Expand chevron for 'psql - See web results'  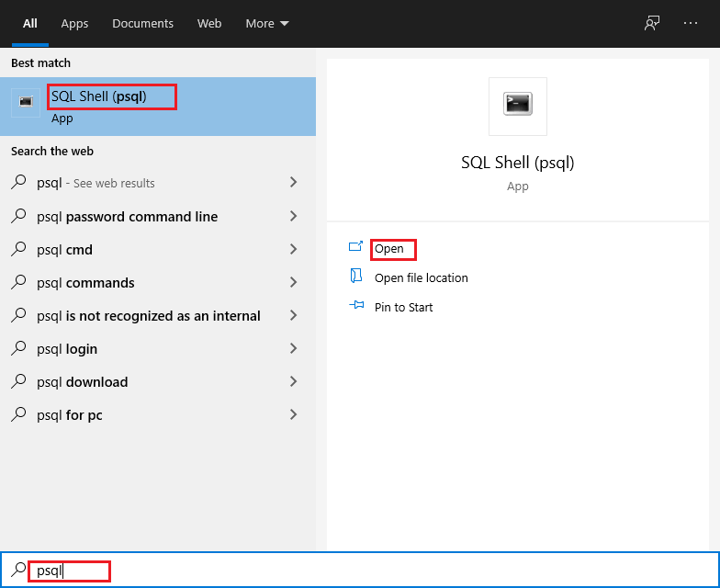(294, 182)
